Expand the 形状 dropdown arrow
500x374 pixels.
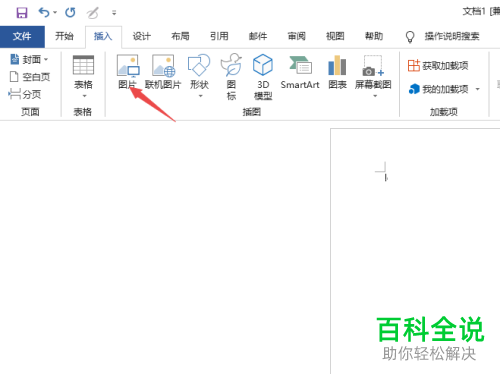click(x=200, y=96)
